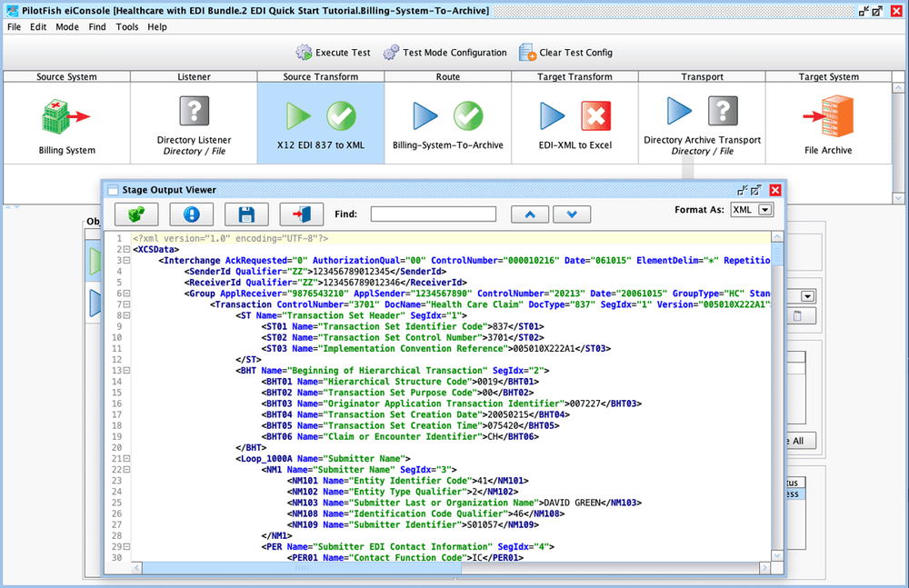Open the Find menu
This screenshot has height=588, width=909.
coord(97,26)
